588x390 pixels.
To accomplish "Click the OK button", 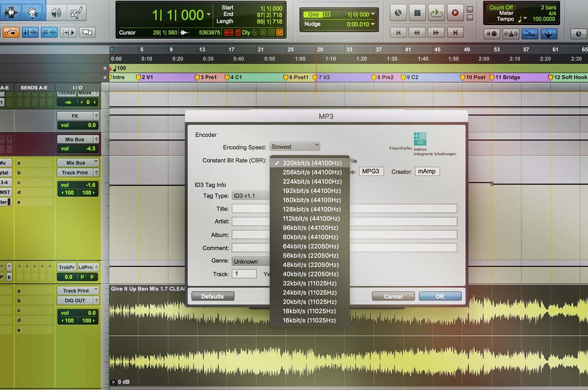I will click(440, 296).
